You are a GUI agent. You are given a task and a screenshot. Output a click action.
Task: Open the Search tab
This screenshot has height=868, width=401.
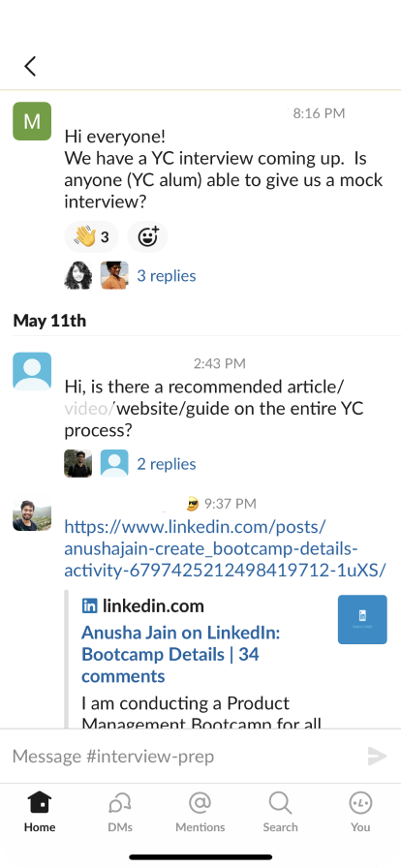(280, 812)
